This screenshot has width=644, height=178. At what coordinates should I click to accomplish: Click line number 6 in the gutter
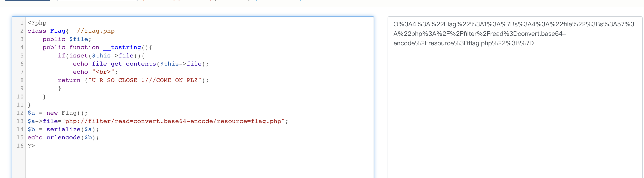click(22, 64)
